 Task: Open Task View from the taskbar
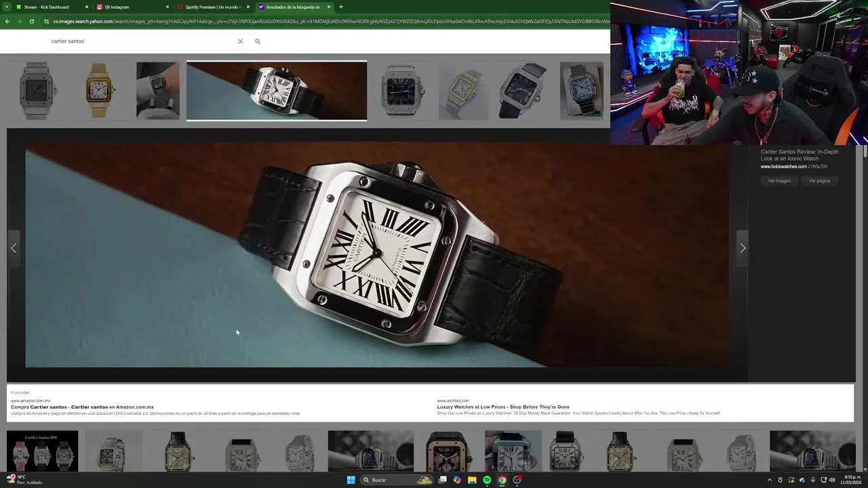(x=443, y=480)
